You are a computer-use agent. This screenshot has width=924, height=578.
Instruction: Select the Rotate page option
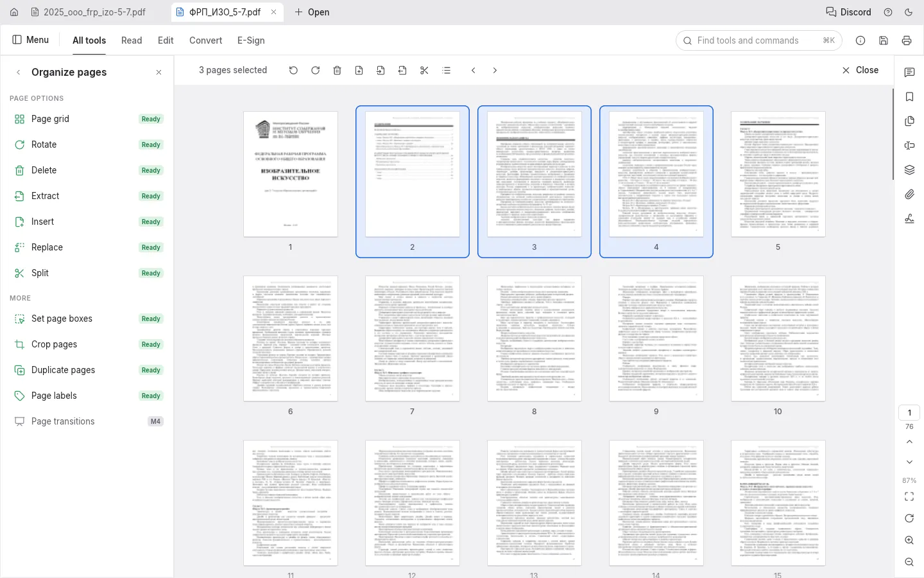point(89,144)
